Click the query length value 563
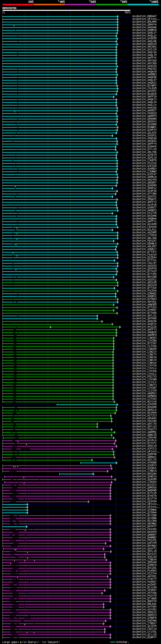Viewport: 161px width, 644px height. 127,12
